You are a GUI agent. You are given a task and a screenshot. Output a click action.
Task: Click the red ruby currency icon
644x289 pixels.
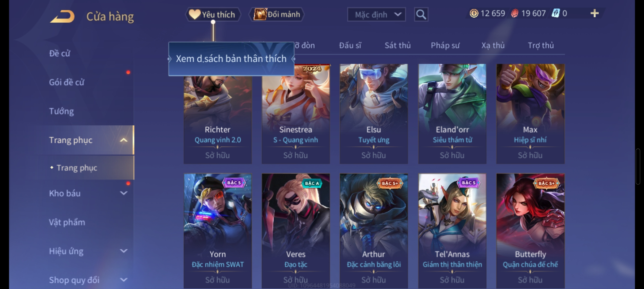click(515, 13)
